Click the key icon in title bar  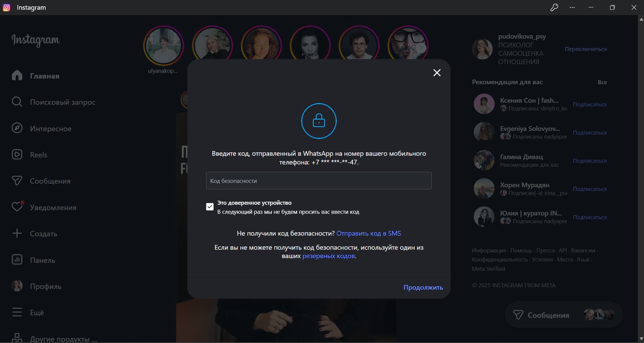click(554, 7)
